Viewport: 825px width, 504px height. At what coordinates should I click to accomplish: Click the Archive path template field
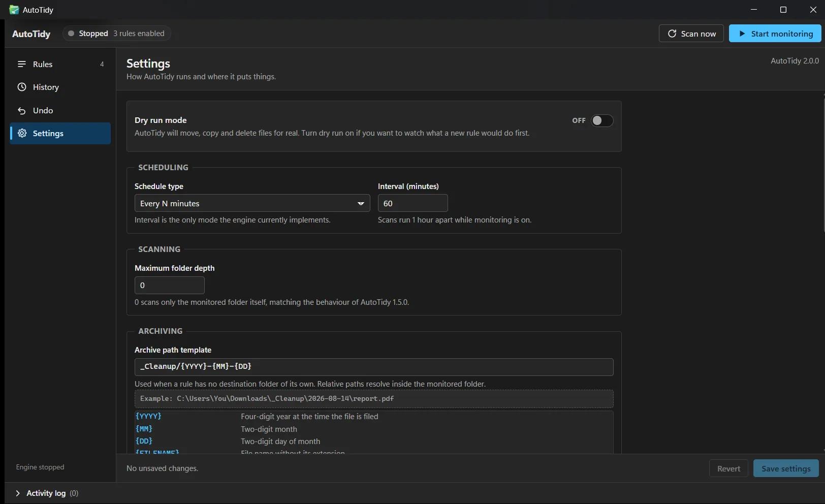[x=374, y=367]
